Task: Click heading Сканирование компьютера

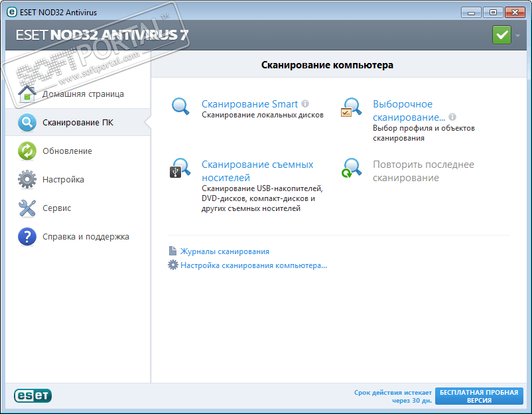Action: point(327,65)
